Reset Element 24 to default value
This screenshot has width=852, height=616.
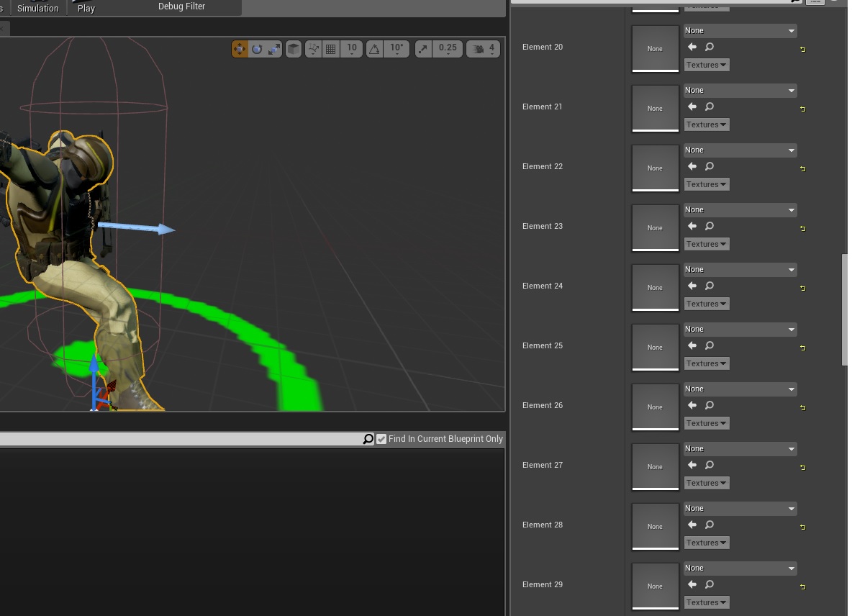tap(802, 289)
